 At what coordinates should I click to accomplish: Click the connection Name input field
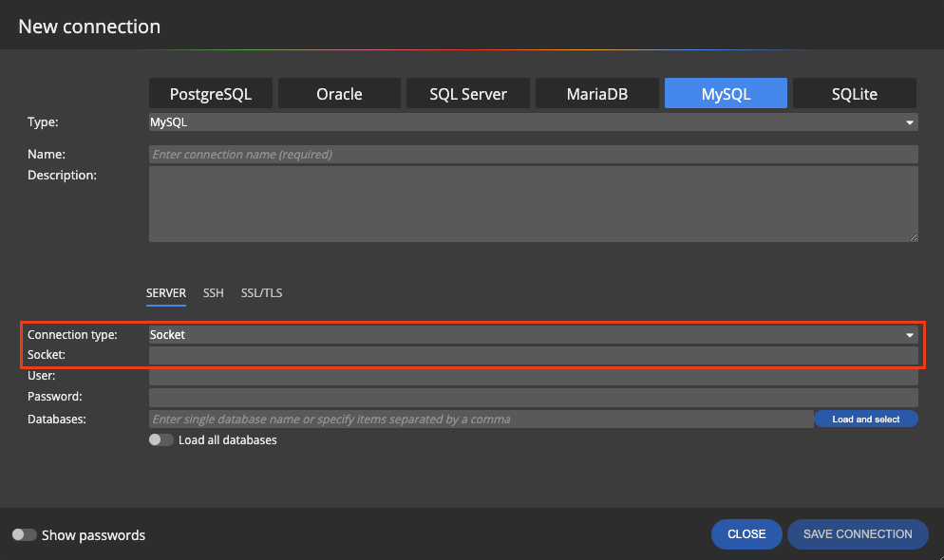click(534, 154)
